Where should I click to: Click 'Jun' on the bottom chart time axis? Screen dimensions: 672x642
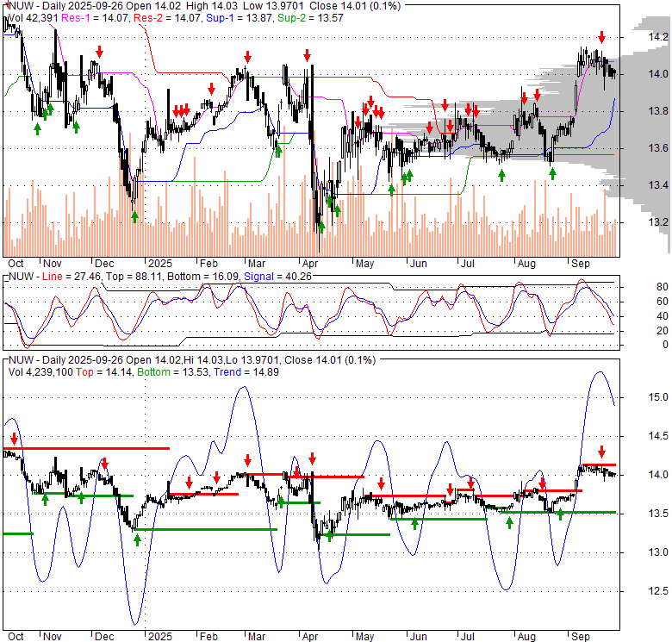click(x=419, y=637)
